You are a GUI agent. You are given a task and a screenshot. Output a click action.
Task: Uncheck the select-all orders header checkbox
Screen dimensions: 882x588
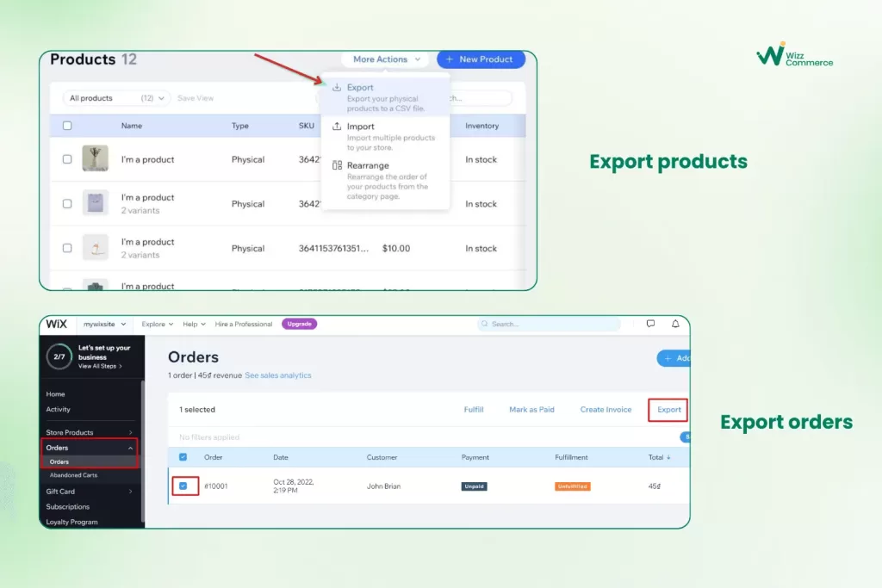tap(183, 457)
